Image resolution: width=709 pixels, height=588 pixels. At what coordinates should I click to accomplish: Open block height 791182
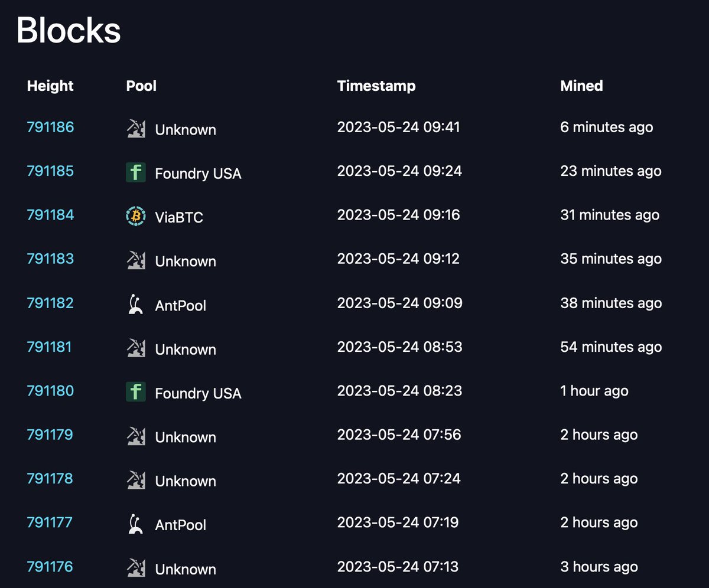click(50, 303)
